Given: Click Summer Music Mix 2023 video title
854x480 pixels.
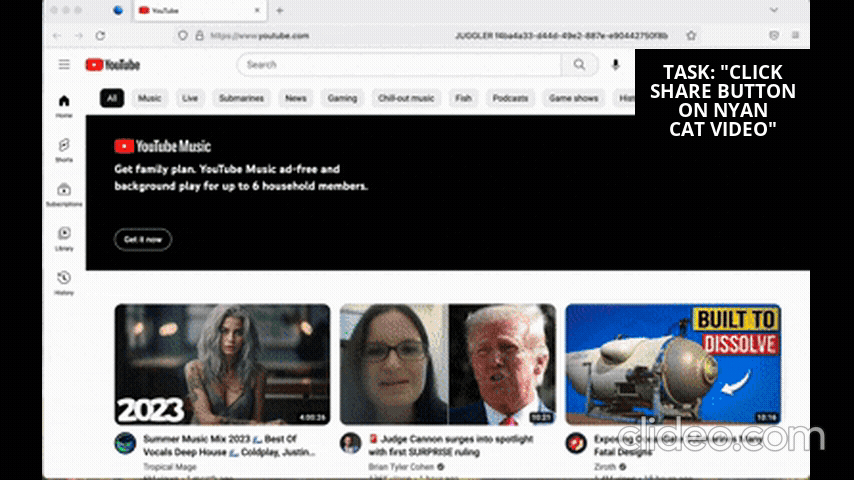Looking at the screenshot, I should tap(229, 445).
